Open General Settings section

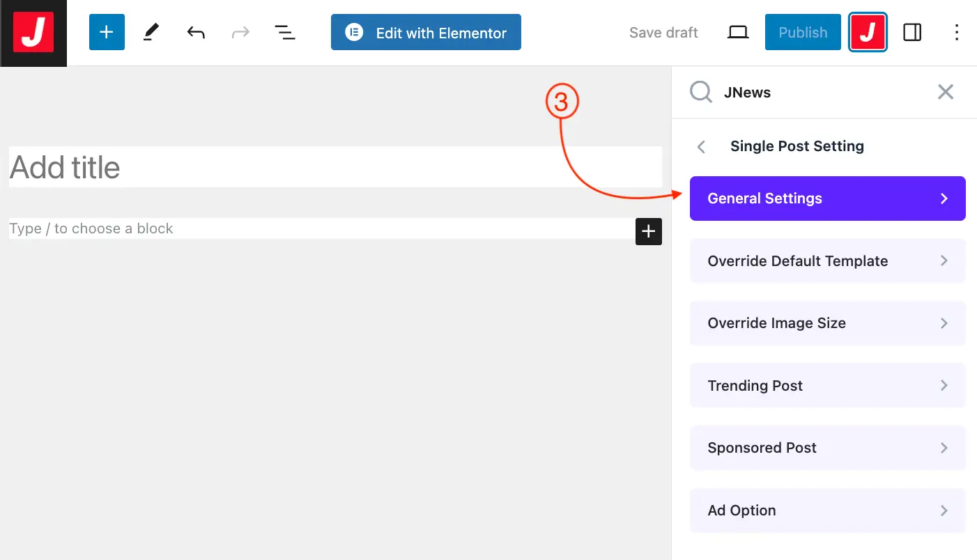(x=827, y=199)
